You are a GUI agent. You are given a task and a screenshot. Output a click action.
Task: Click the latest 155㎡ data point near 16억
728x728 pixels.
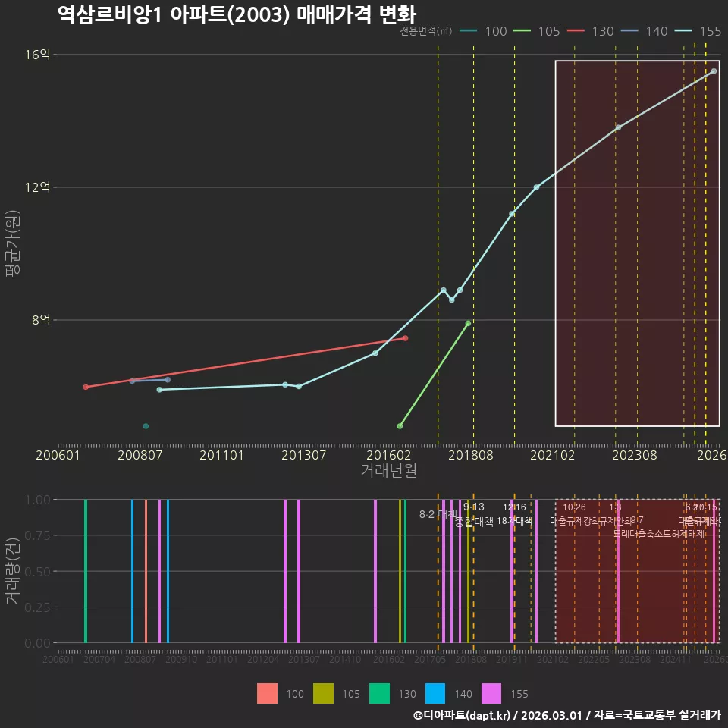pyautogui.click(x=714, y=71)
